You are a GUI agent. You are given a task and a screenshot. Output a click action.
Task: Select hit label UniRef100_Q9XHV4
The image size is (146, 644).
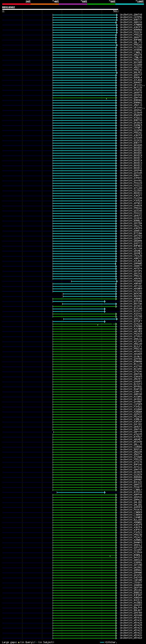(x=131, y=95)
